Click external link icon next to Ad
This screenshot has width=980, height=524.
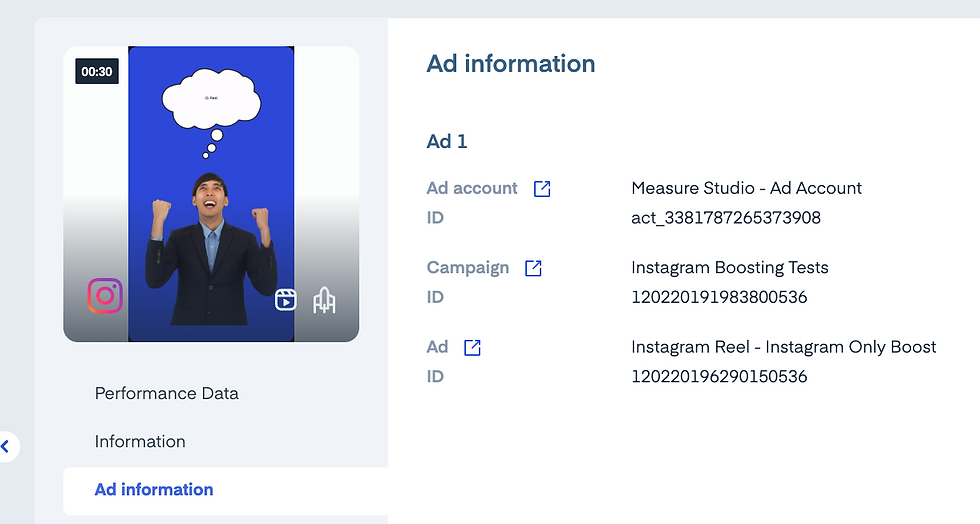(472, 348)
